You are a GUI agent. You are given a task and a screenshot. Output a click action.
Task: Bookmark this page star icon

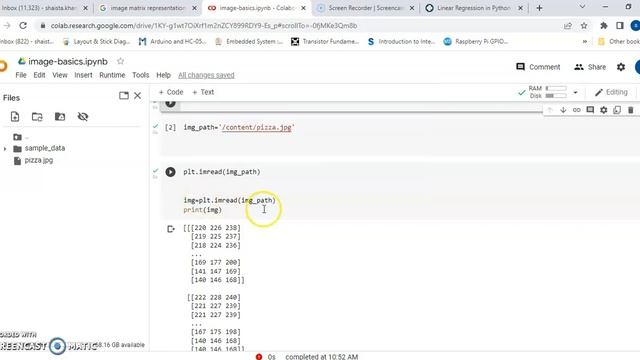(x=584, y=26)
